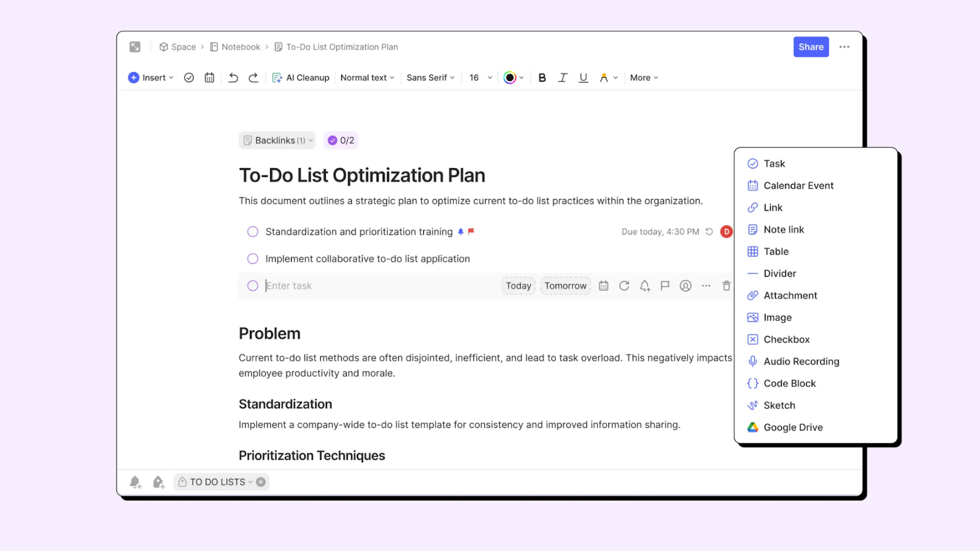Mark Implement collaborative to-do list application done
Image resolution: width=980 pixels, height=551 pixels.
pos(252,259)
